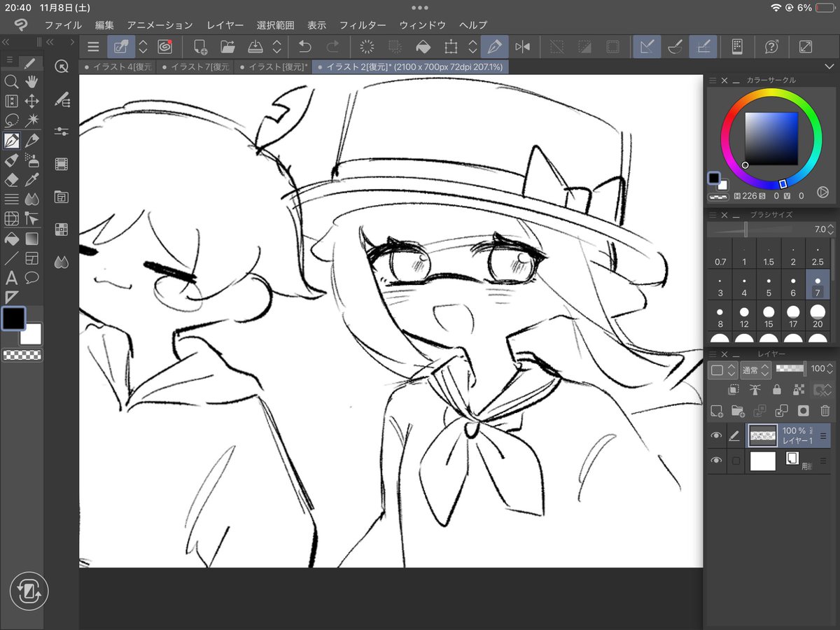Open the アニメーション menu
The height and width of the screenshot is (630, 840).
pyautogui.click(x=160, y=25)
